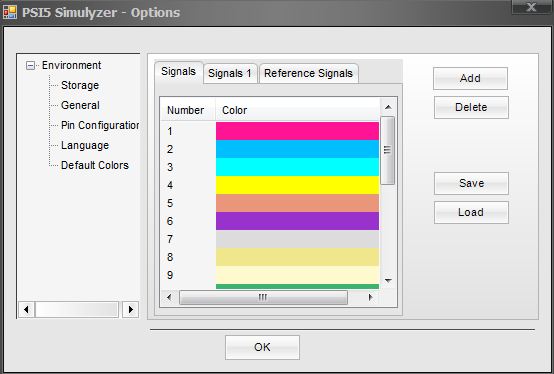Click the Number column header
The width and height of the screenshot is (554, 374).
188,110
